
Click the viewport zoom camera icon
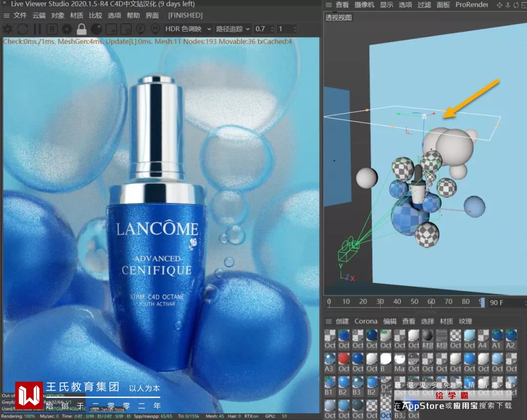click(508, 5)
